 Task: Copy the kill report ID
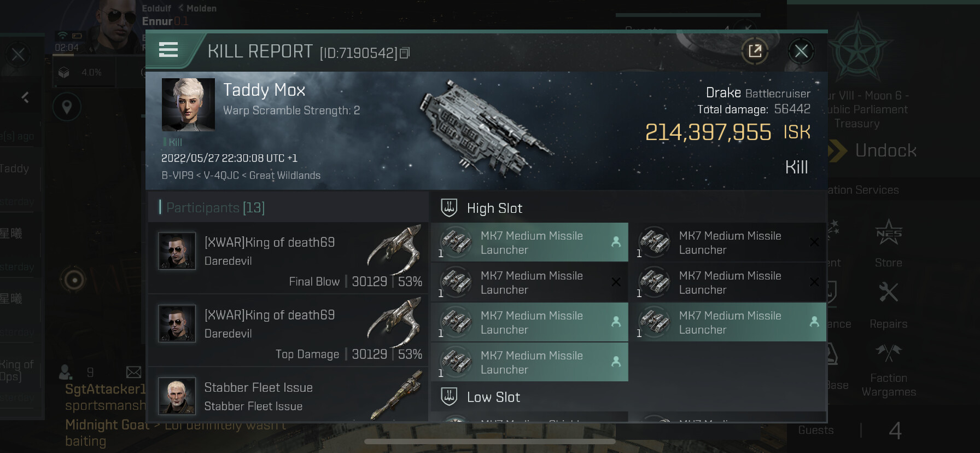point(405,53)
